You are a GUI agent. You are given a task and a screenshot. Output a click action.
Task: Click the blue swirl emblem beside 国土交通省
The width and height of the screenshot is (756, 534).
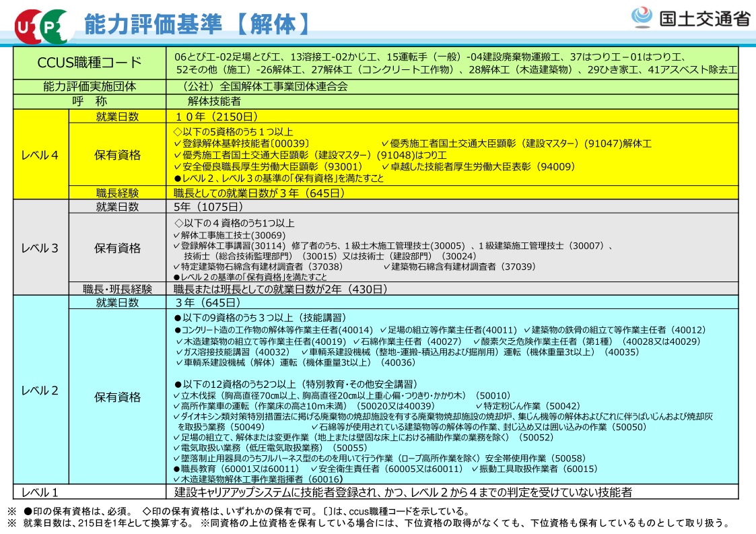(642, 18)
